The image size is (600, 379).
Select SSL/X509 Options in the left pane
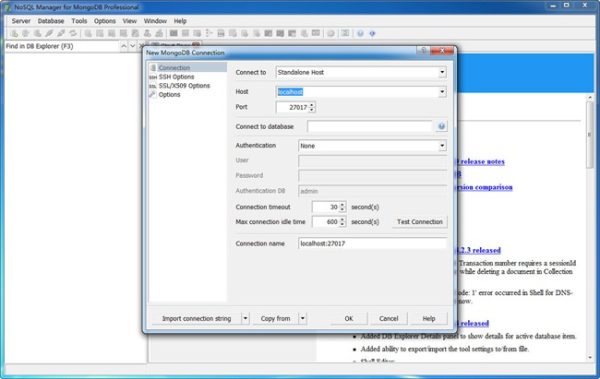184,86
